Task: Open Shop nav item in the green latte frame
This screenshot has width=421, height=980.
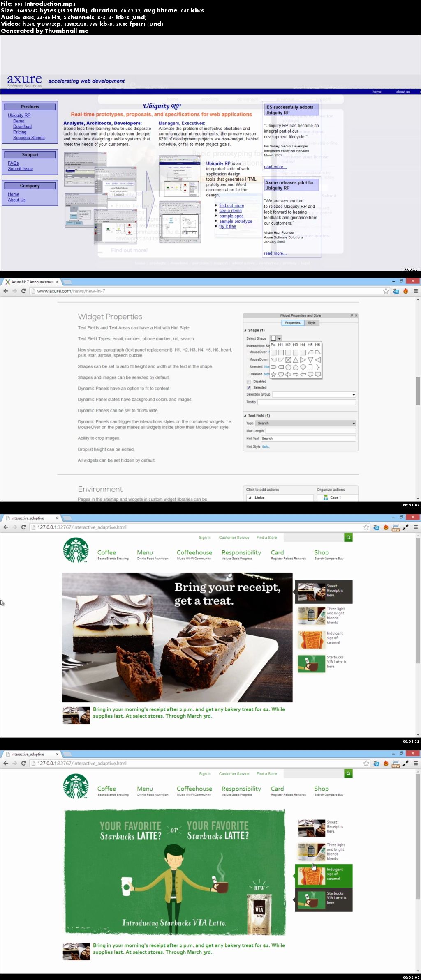Action: coord(322,789)
